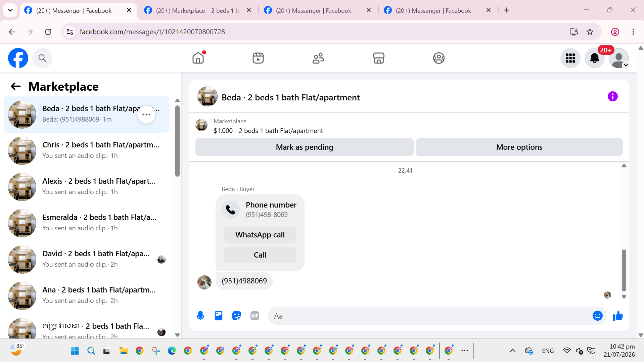Open the Facebook search icon
The height and width of the screenshot is (362, 644).
pyautogui.click(x=42, y=58)
